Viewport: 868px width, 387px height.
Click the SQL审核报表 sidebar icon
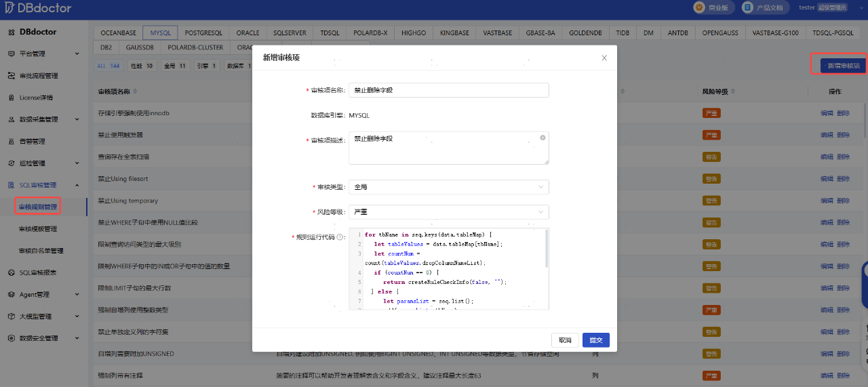[12, 272]
